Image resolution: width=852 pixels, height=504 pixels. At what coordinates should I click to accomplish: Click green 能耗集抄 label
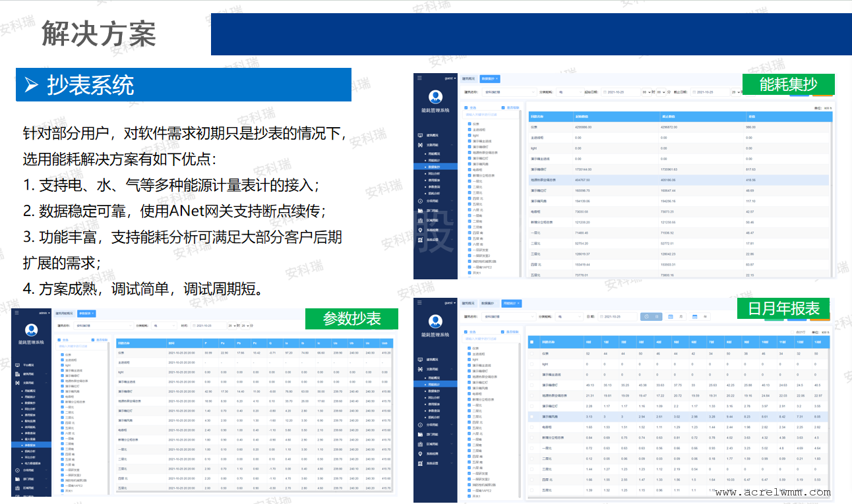coord(788,84)
